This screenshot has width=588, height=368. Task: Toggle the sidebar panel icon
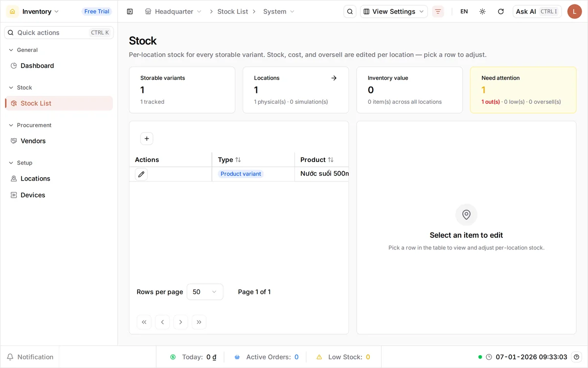point(130,11)
